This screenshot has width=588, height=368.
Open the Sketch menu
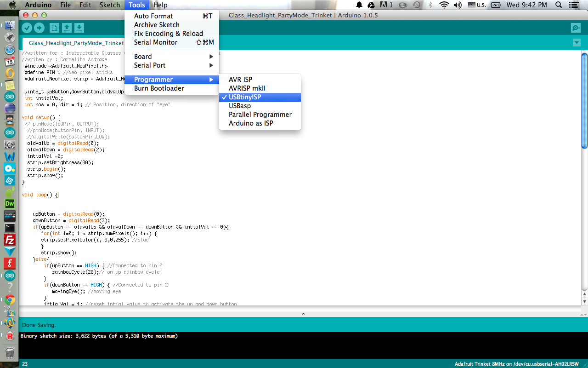(x=110, y=5)
